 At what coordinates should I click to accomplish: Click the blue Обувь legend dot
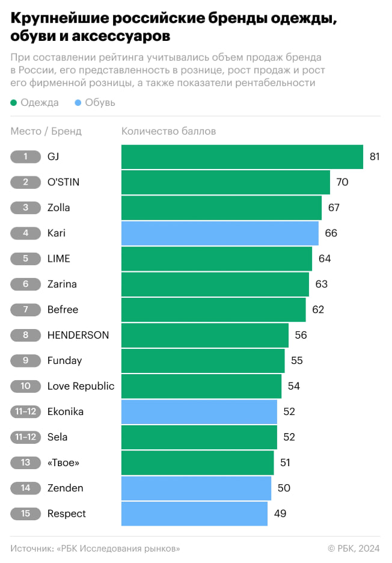pyautogui.click(x=79, y=103)
